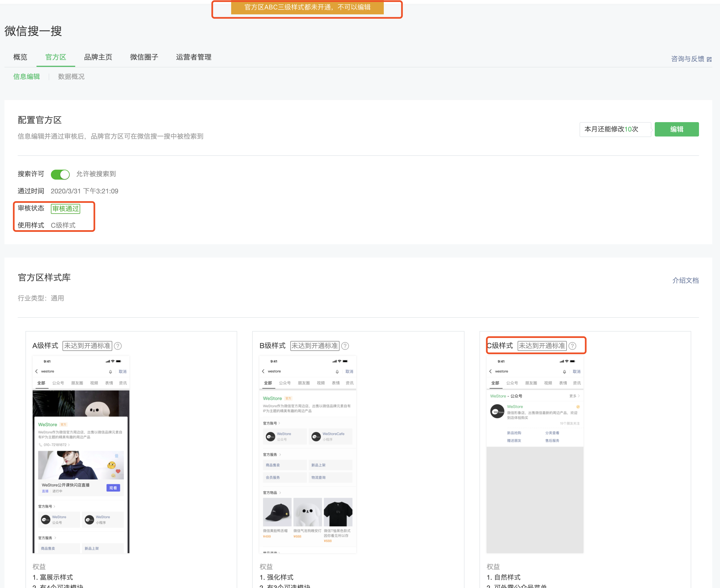
Task: Open the 微信圈子 tab
Action: 144,57
